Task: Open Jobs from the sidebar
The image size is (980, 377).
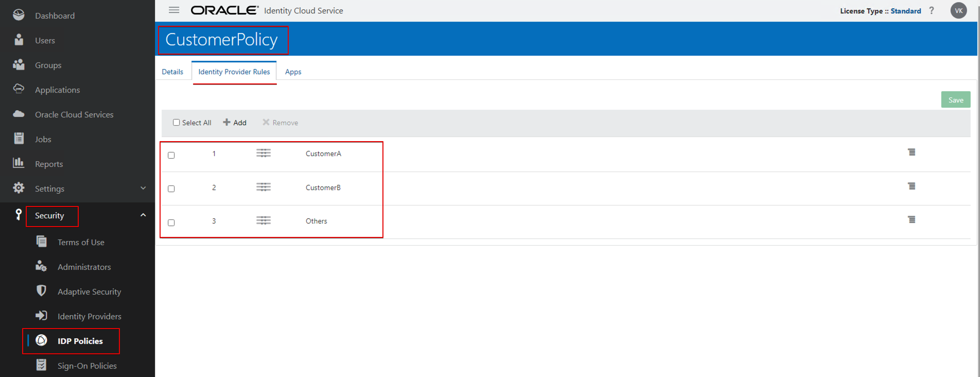Action: pos(43,139)
